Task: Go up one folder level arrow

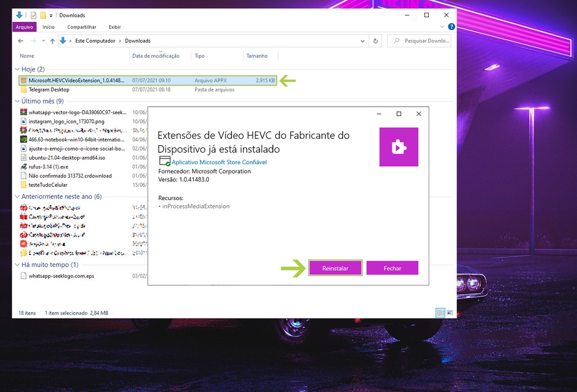Action: tap(52, 41)
